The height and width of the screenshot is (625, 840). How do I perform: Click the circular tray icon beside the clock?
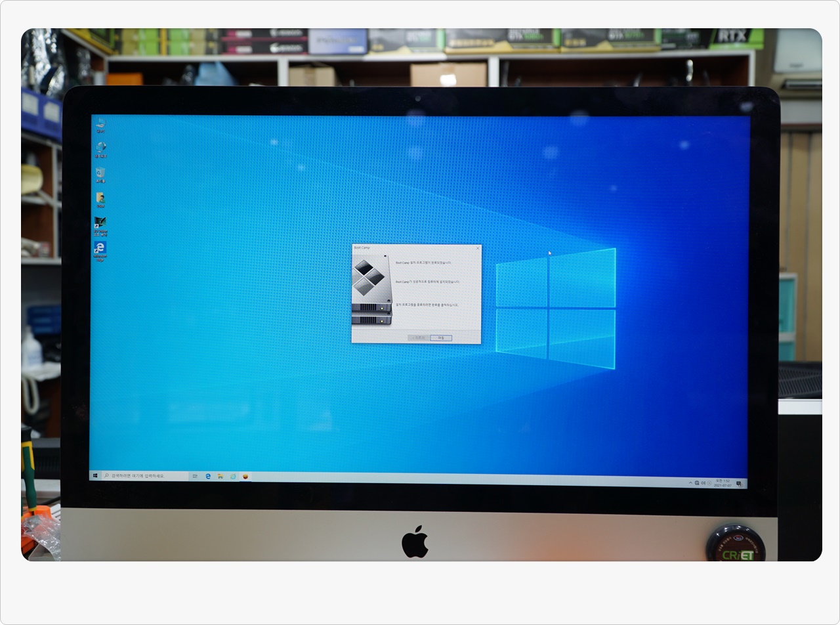[x=709, y=483]
